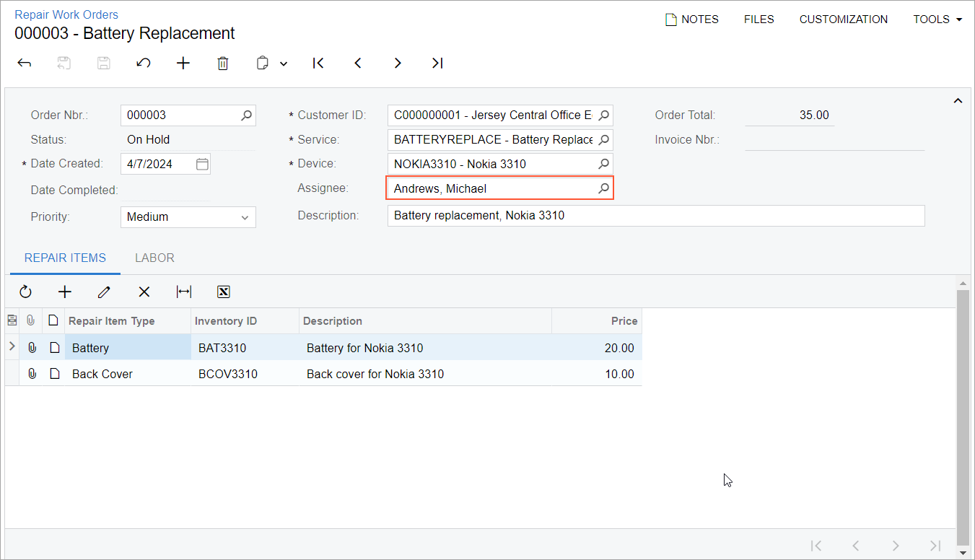The image size is (975, 560).
Task: Go to the first record
Action: [318, 64]
